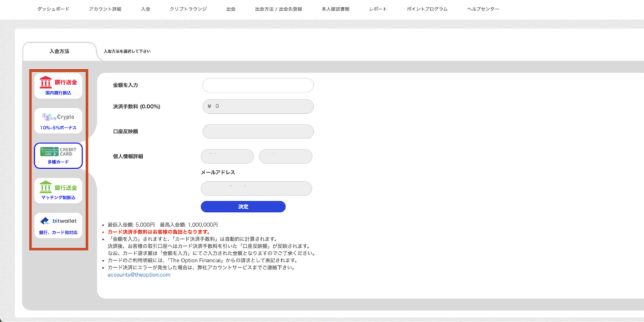Click the red カード決済手数料はお客様の負担となります text

[159, 232]
